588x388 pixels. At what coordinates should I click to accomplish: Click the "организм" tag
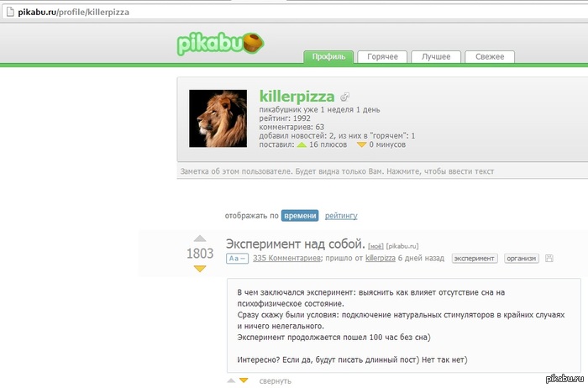click(x=522, y=259)
